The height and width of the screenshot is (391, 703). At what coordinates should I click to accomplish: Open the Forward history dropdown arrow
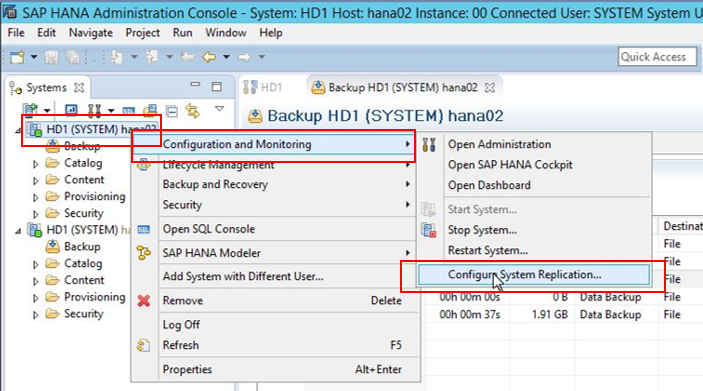click(262, 57)
